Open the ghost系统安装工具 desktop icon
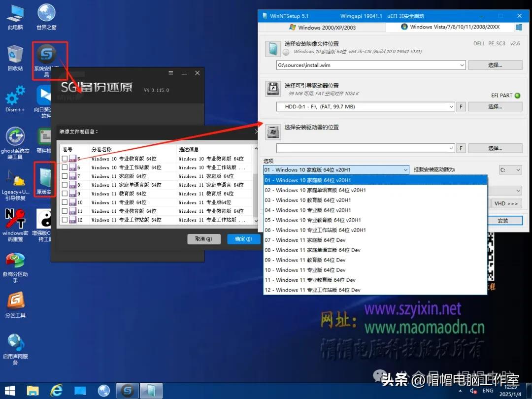 coord(15,137)
